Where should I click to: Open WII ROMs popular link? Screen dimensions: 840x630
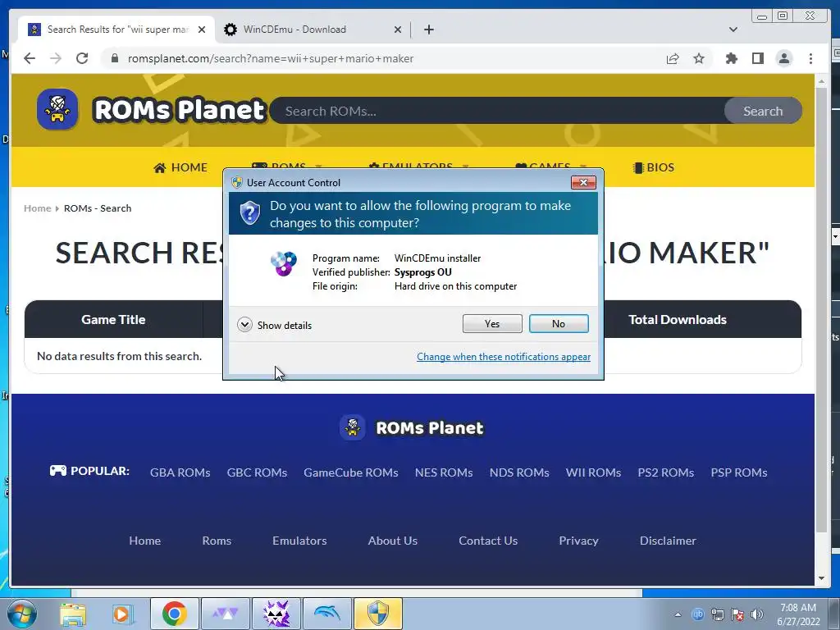(x=594, y=472)
